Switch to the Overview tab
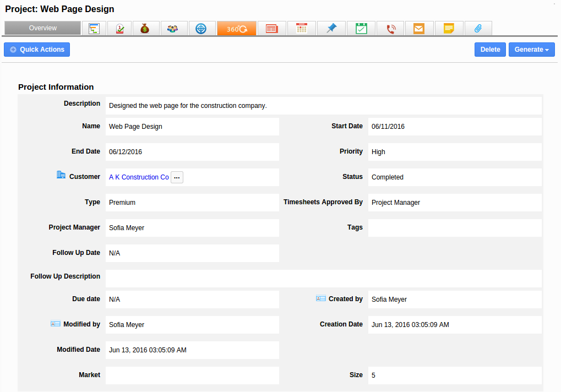This screenshot has width=561, height=392. point(42,28)
